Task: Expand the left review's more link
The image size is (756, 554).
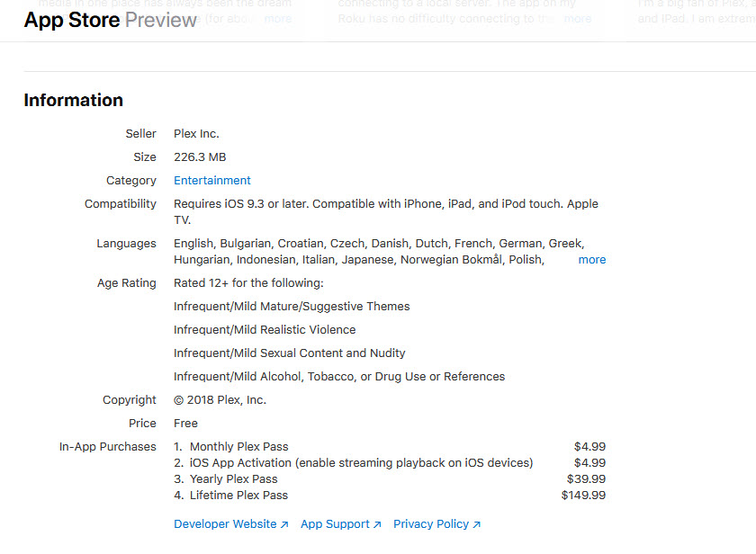Action: point(278,19)
